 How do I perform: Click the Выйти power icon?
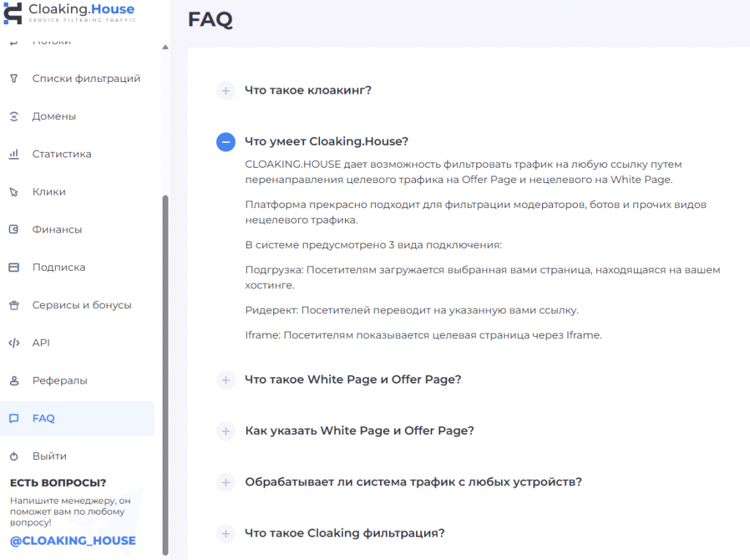[x=14, y=456]
